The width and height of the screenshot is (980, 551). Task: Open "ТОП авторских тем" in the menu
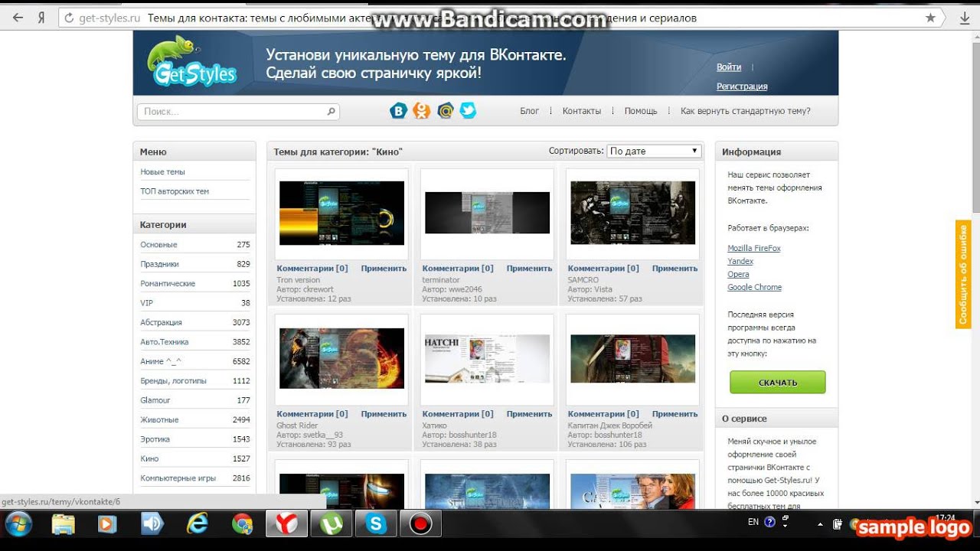click(175, 191)
